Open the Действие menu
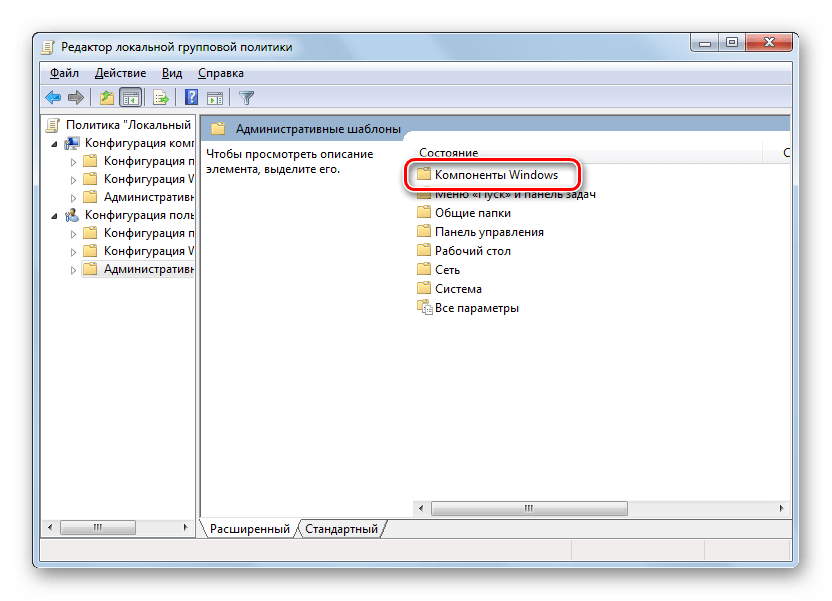Viewport: 832px width, 601px height. (x=120, y=73)
